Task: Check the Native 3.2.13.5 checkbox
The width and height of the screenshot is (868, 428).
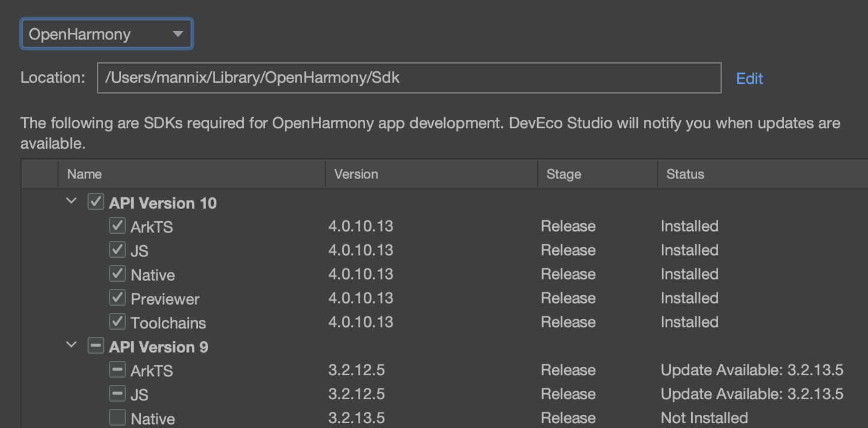Action: pyautogui.click(x=117, y=417)
